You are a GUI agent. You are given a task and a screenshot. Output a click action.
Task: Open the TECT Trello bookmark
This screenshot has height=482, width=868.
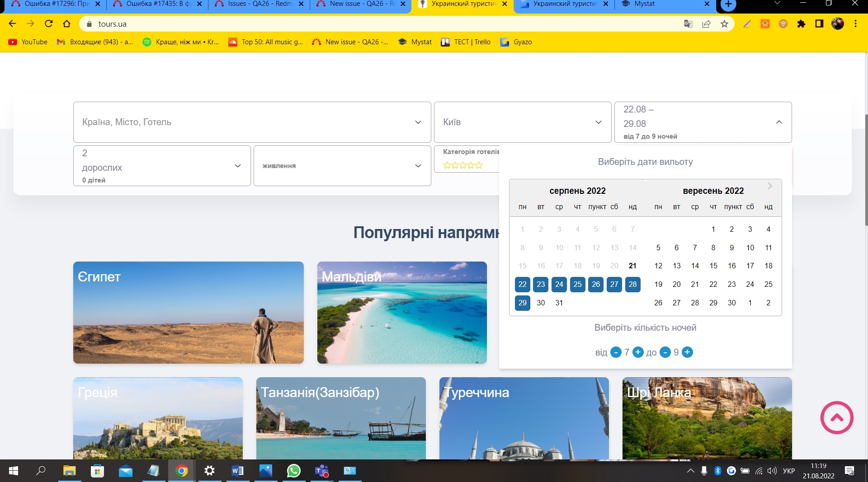click(466, 42)
